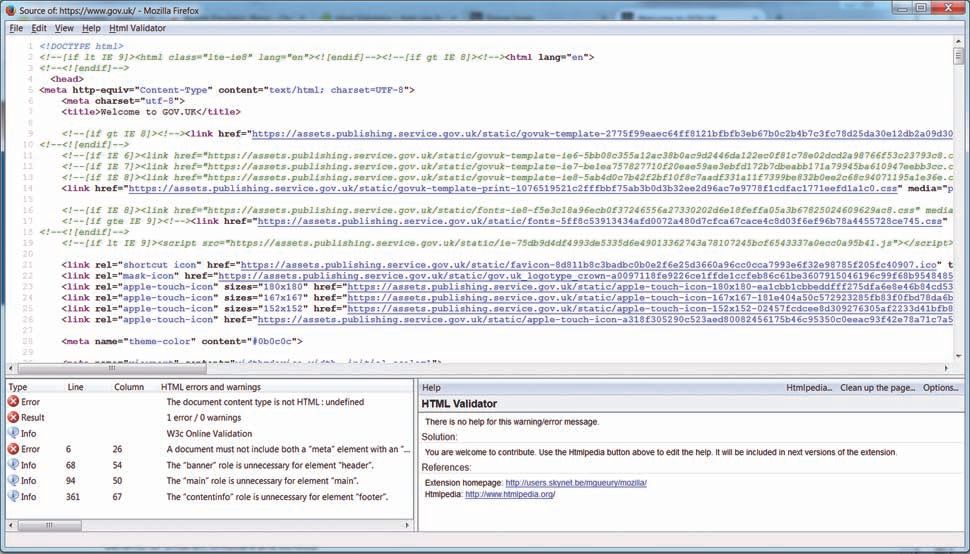The height and width of the screenshot is (554, 970).
Task: Click the 'HTML Validator' help heading
Action: [x=459, y=404]
